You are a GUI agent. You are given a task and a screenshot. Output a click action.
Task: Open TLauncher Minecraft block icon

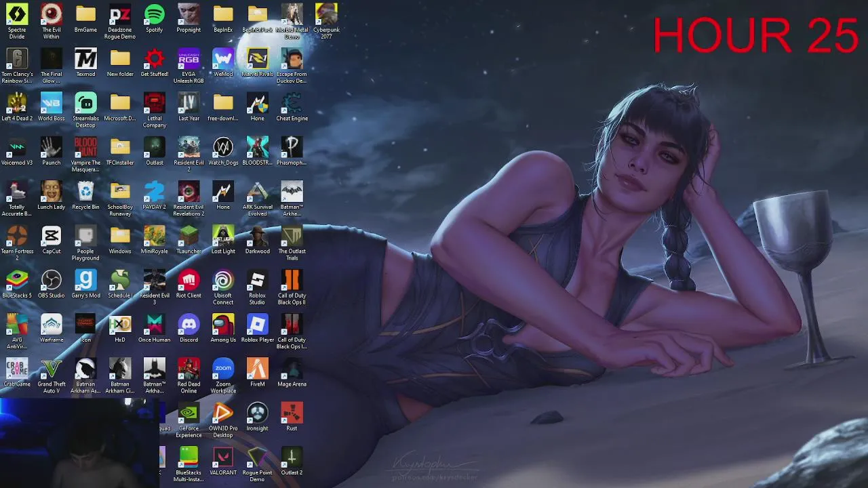(189, 236)
